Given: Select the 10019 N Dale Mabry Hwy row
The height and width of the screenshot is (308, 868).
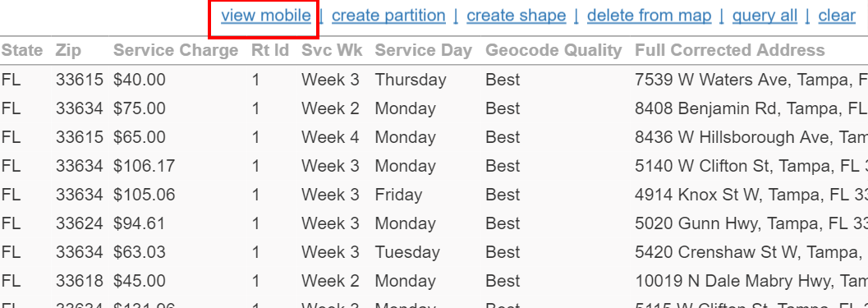Looking at the screenshot, I should pos(434,282).
